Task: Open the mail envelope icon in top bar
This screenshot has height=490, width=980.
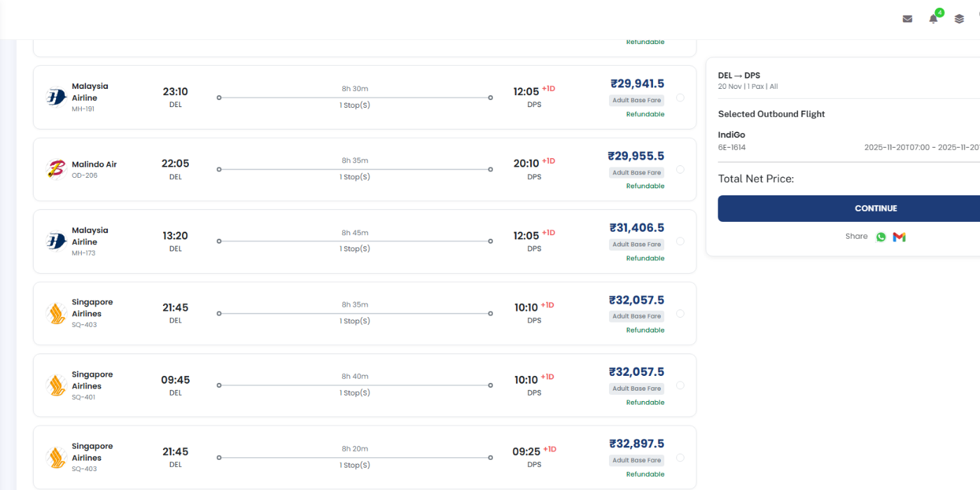Action: tap(907, 19)
